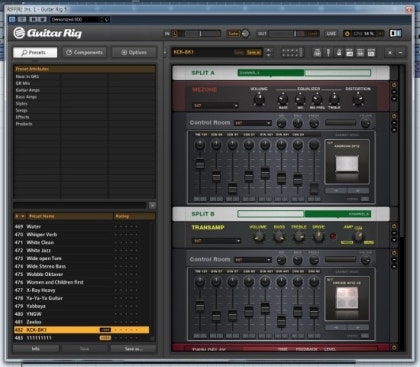Step through presets with the rack header arrows
420x367 pixels.
pyautogui.click(x=269, y=52)
